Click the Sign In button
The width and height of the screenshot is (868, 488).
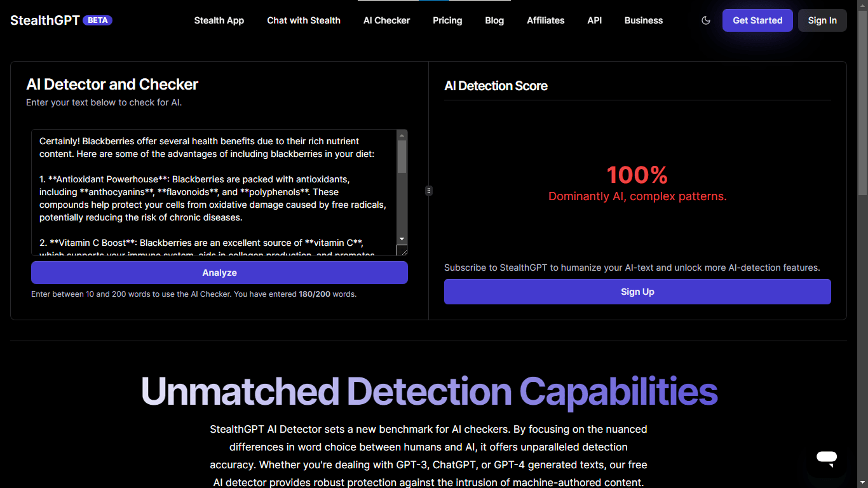(x=822, y=20)
